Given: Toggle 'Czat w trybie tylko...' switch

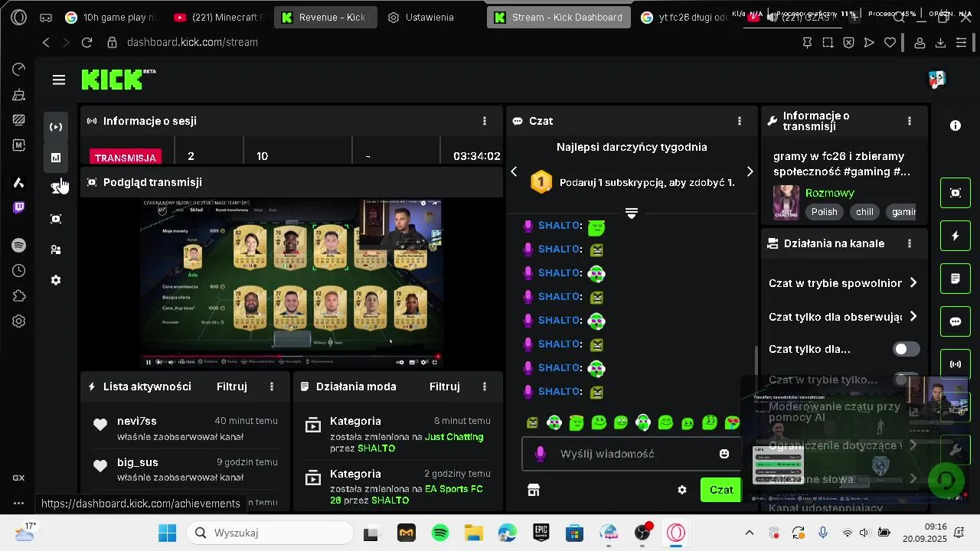Looking at the screenshot, I should click(x=906, y=380).
